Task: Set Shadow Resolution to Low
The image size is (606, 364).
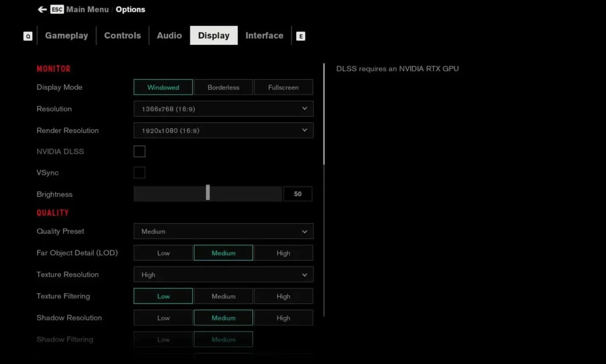Action: click(x=163, y=317)
